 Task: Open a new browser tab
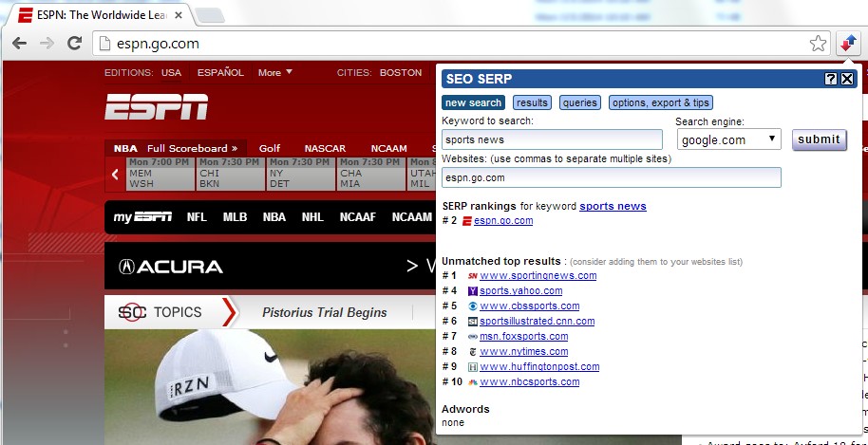pyautogui.click(x=211, y=15)
